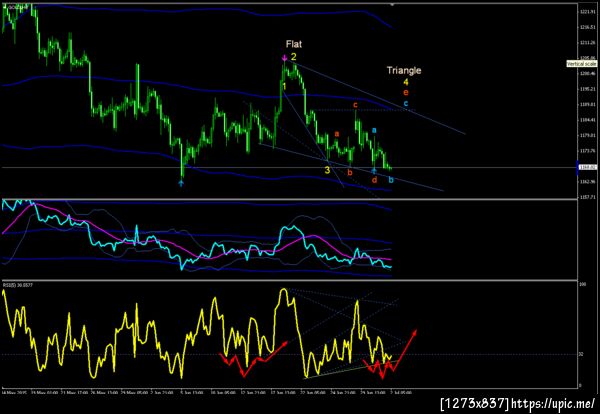The width and height of the screenshot is (600, 414).
Task: Select the yellow '2' wave label
Action: pos(293,57)
